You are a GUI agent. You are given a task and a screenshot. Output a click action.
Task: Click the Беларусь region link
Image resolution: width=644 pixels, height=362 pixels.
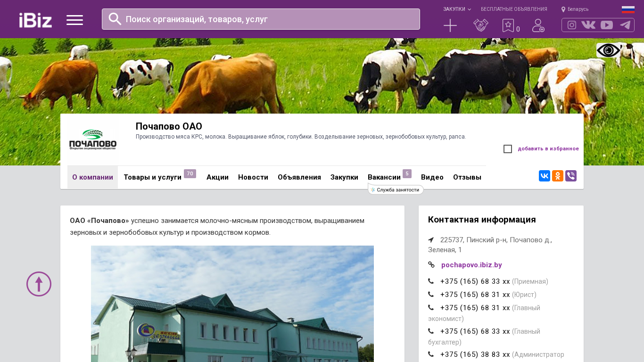point(578,9)
